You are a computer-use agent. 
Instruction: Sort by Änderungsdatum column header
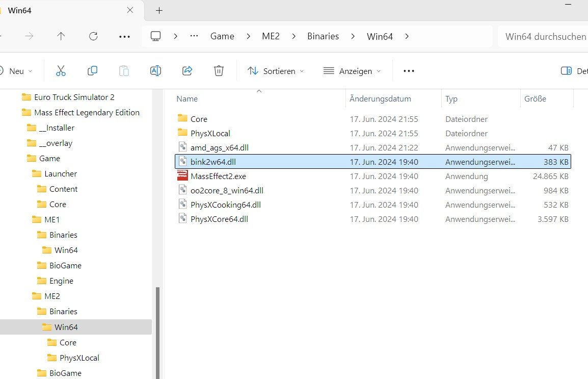coord(393,98)
